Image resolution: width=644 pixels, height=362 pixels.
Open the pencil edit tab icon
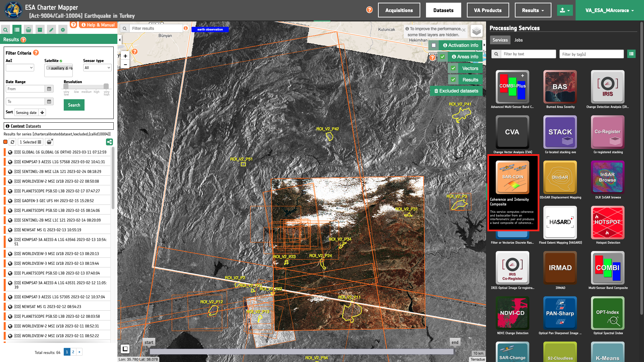(x=51, y=30)
